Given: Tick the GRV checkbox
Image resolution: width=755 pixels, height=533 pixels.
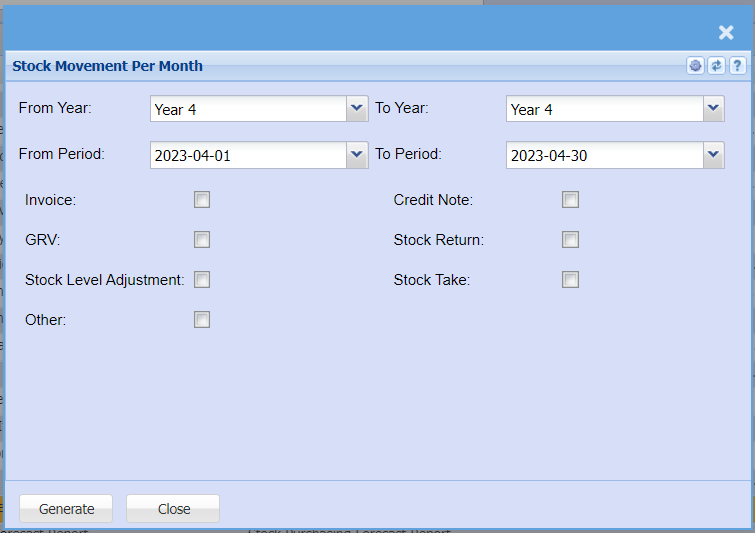Looking at the screenshot, I should click(x=202, y=240).
